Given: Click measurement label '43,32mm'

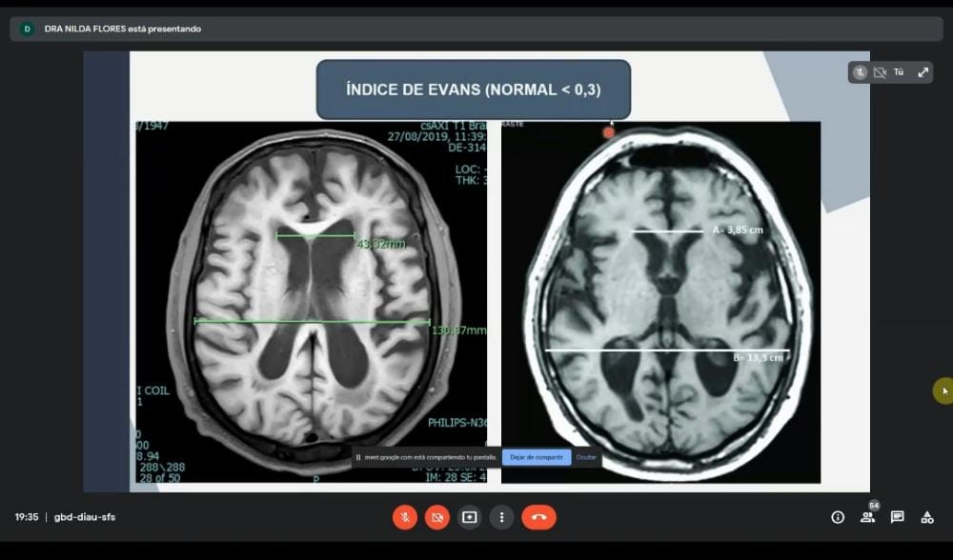Looking at the screenshot, I should click(381, 244).
